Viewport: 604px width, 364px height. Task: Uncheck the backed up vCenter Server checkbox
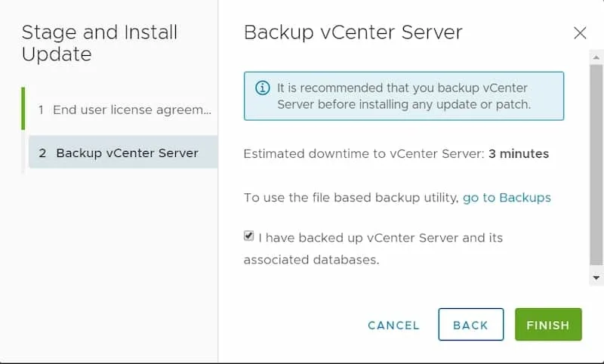tap(249, 236)
